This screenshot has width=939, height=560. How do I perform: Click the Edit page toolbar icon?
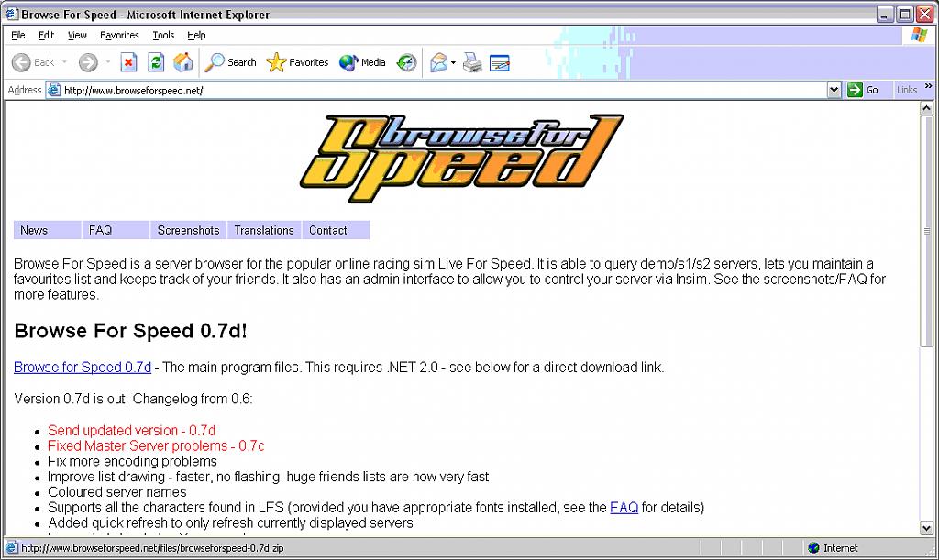tap(500, 62)
